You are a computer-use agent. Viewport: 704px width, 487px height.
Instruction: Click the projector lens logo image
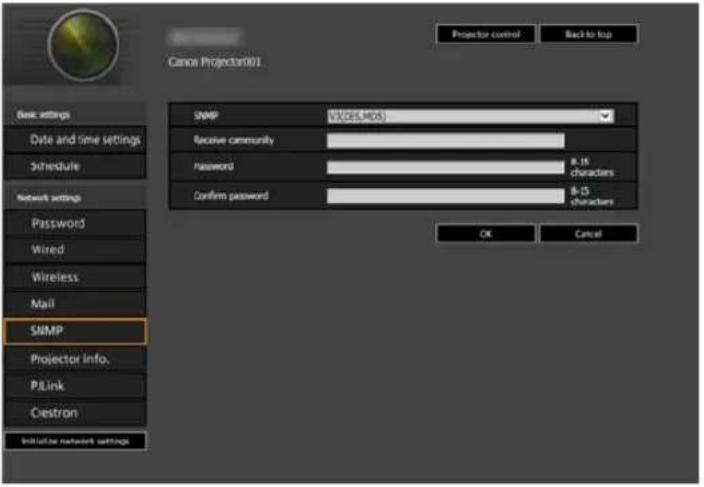coord(84,45)
